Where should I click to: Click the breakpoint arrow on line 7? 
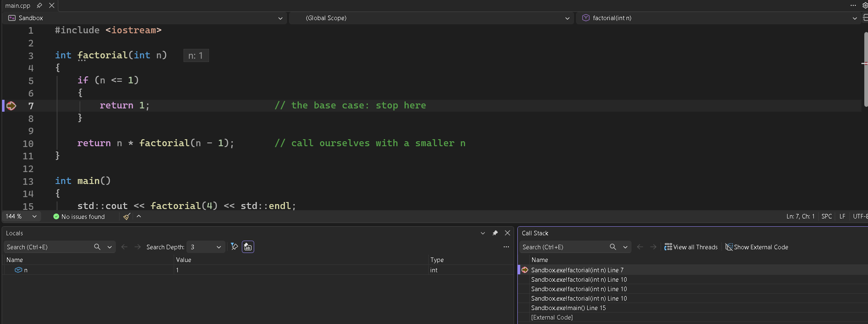click(11, 106)
